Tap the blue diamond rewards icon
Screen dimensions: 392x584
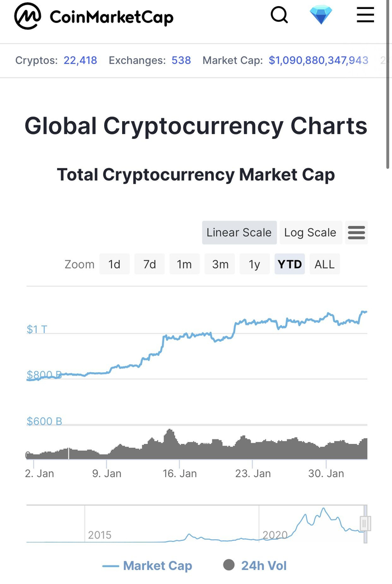(x=321, y=15)
